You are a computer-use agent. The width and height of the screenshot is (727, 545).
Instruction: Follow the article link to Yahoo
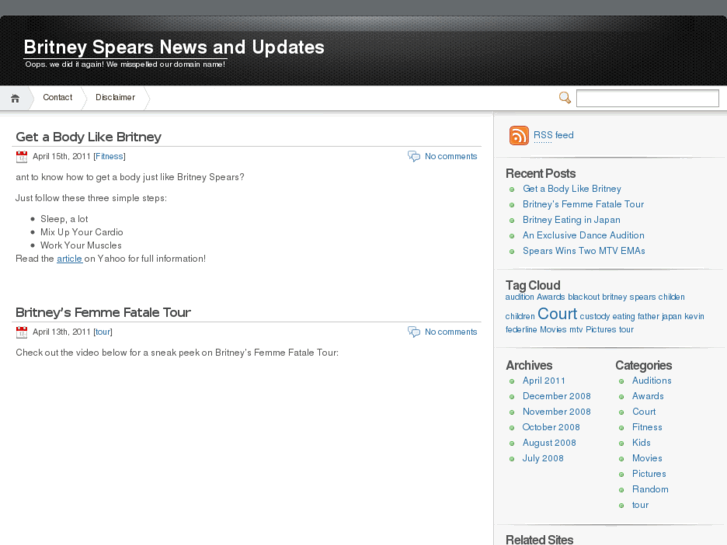point(70,259)
